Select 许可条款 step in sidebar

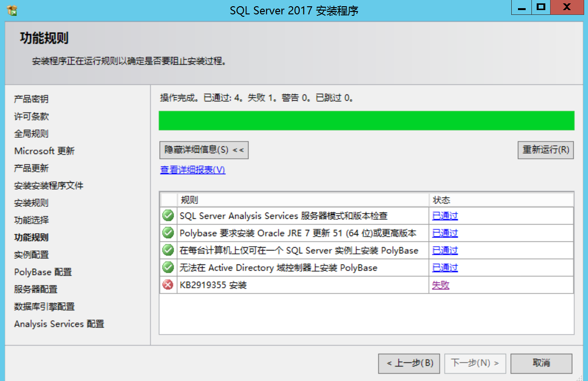(x=31, y=117)
